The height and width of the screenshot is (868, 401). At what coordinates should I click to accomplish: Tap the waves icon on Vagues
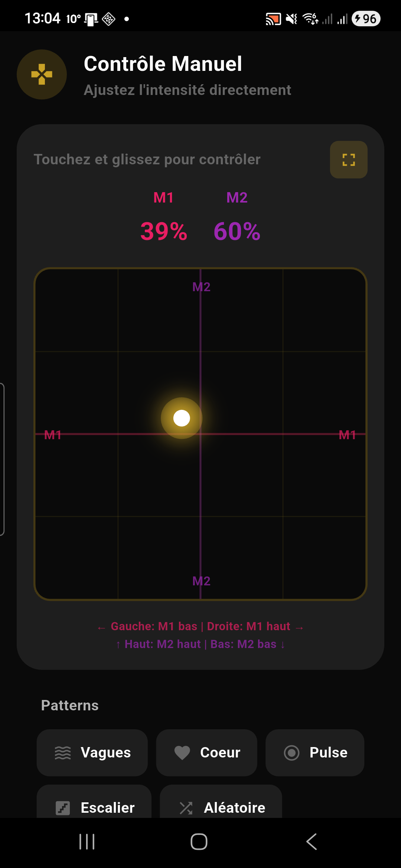coord(63,753)
